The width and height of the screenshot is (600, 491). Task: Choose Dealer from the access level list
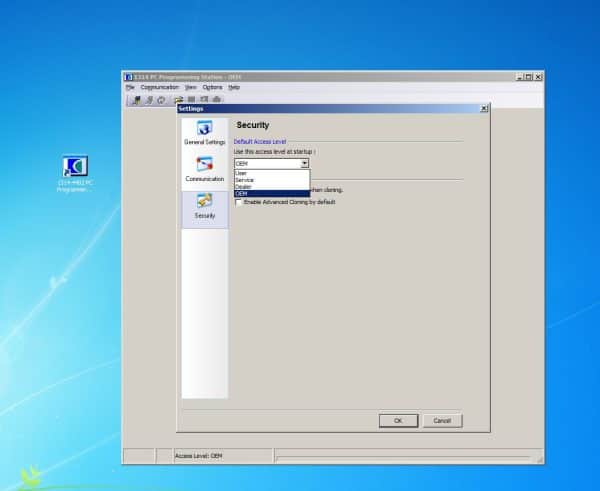(x=272, y=187)
